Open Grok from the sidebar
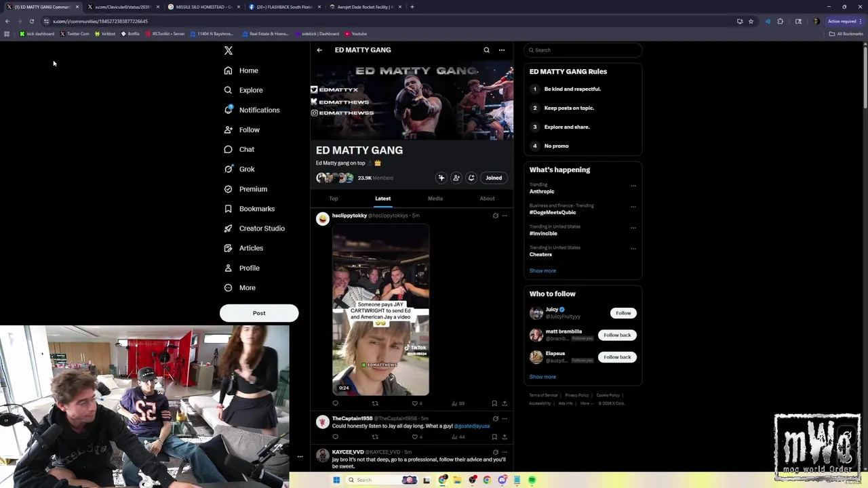The width and height of the screenshot is (868, 488). pos(239,169)
